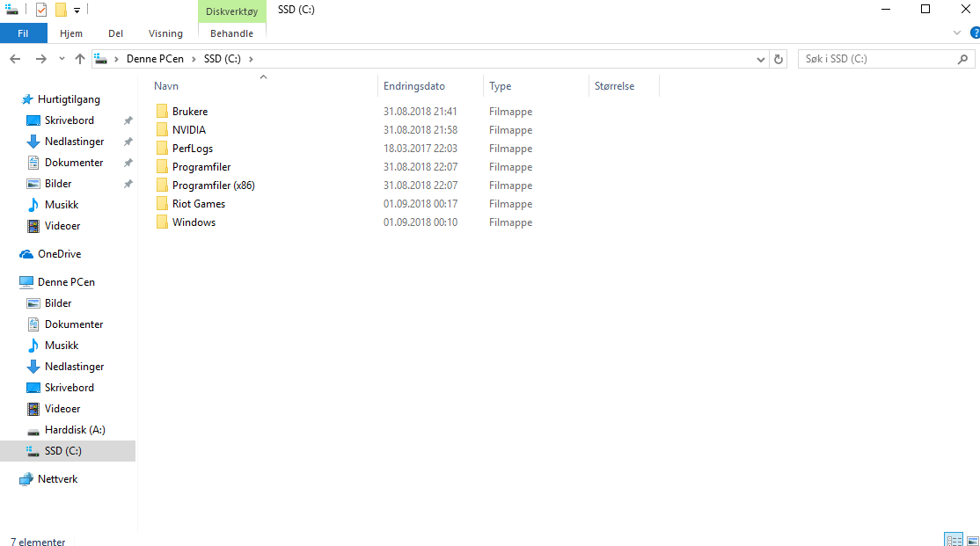Open Nedlastinger under Denne PCen
The width and height of the screenshot is (980, 546).
(74, 366)
